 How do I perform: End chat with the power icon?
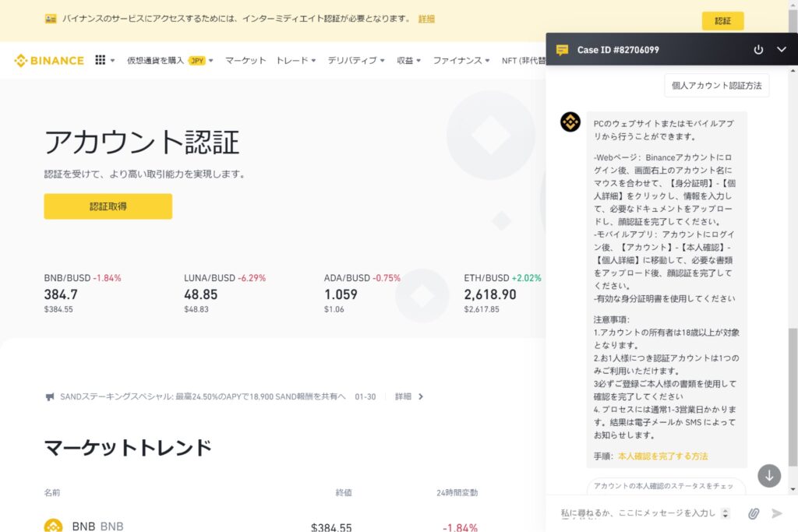tap(758, 49)
